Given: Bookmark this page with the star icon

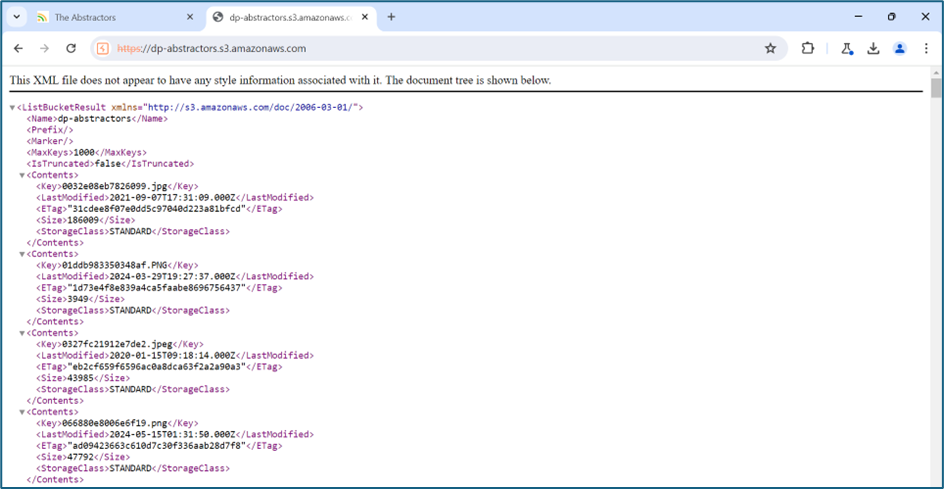Looking at the screenshot, I should click(x=770, y=49).
